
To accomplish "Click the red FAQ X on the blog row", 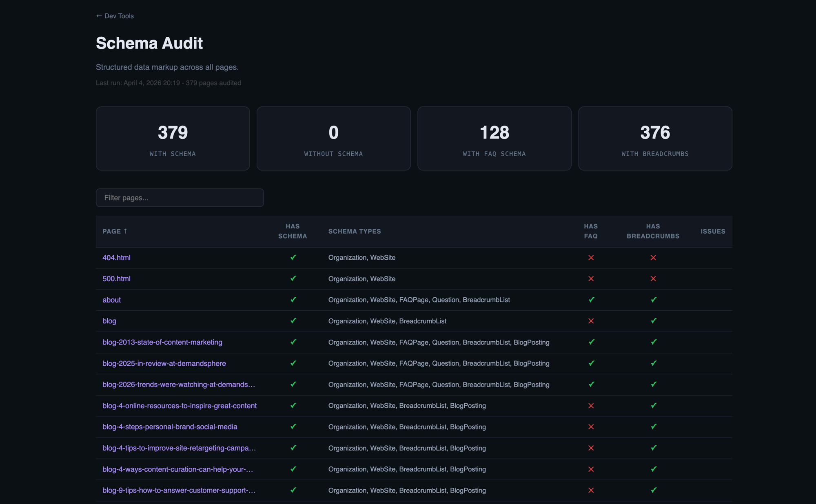I will 591,321.
